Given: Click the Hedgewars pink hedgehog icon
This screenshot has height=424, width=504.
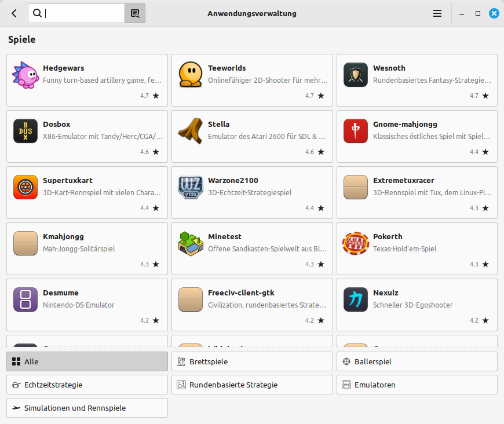Looking at the screenshot, I should pyautogui.click(x=25, y=75).
